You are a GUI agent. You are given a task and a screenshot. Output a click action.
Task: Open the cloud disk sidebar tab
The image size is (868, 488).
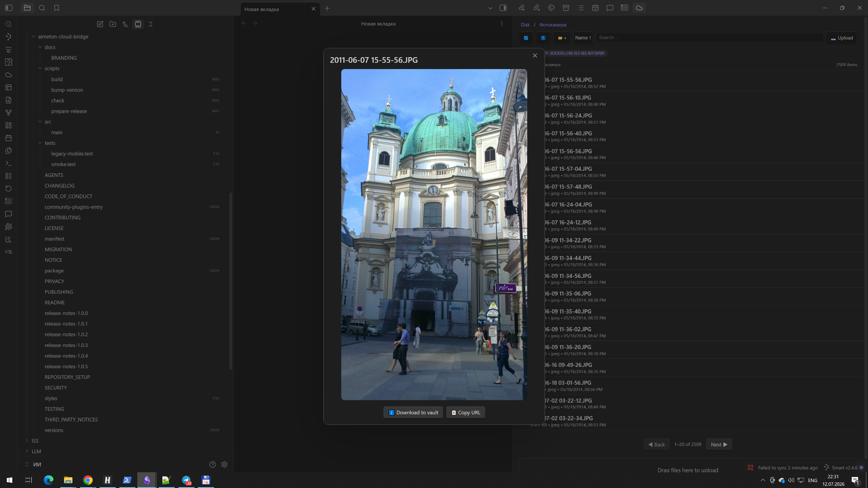(x=639, y=8)
